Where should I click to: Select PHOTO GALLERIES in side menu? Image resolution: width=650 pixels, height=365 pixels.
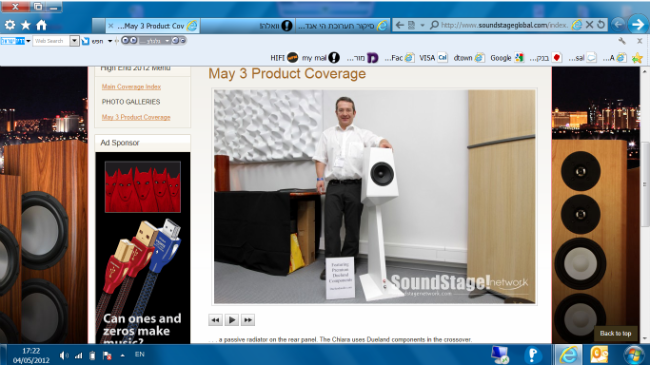(x=131, y=102)
